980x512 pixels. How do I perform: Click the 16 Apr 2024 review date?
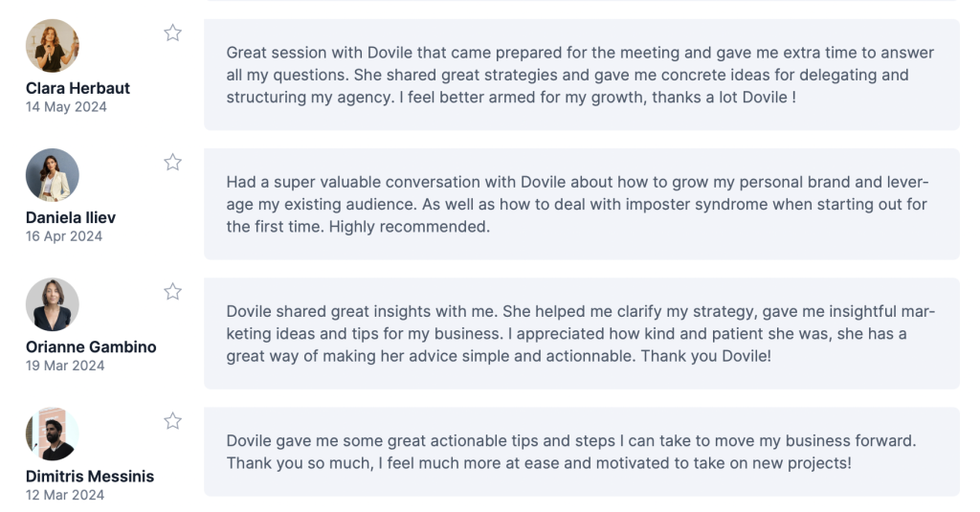pyautogui.click(x=64, y=236)
